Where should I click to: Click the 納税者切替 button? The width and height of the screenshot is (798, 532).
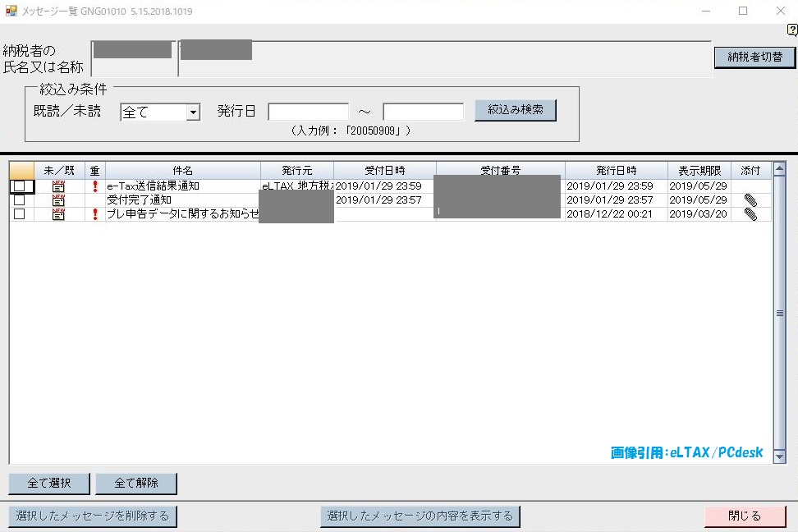[754, 57]
